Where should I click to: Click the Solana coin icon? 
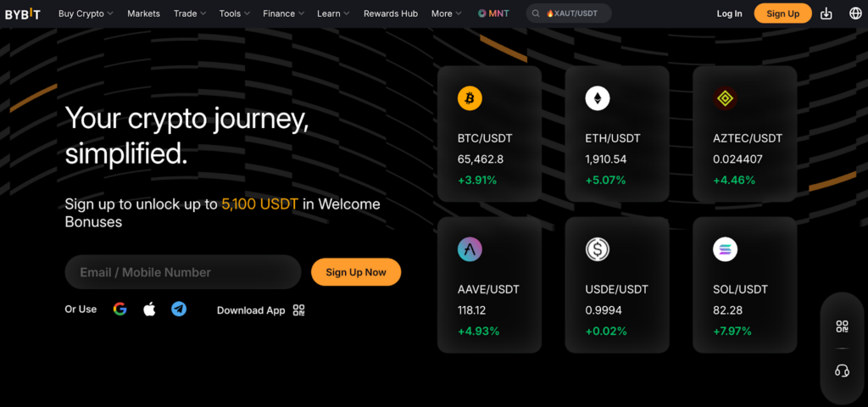coord(726,249)
